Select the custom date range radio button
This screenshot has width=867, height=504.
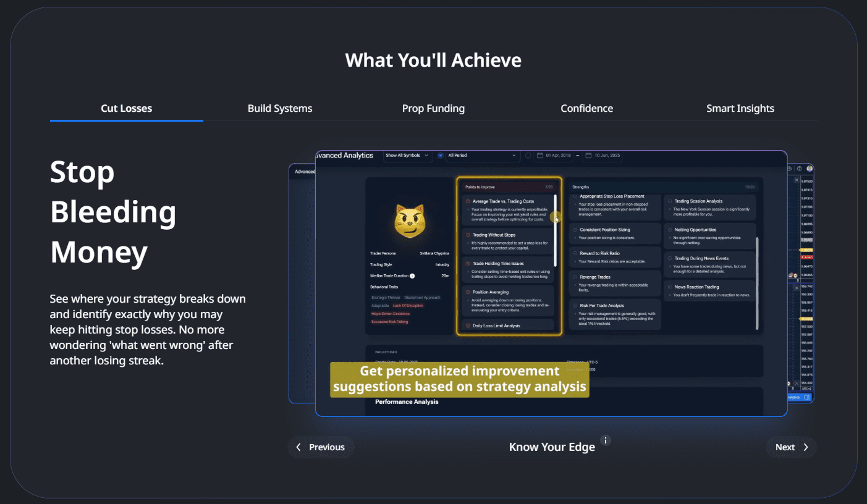pos(528,156)
